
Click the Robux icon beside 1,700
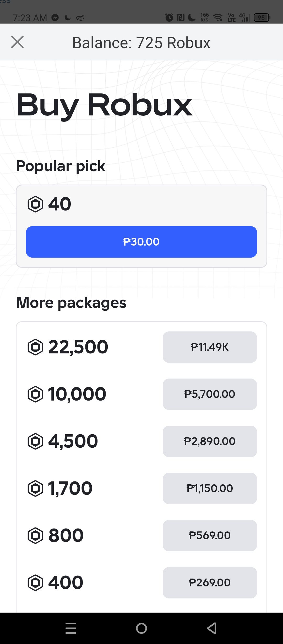(x=35, y=488)
